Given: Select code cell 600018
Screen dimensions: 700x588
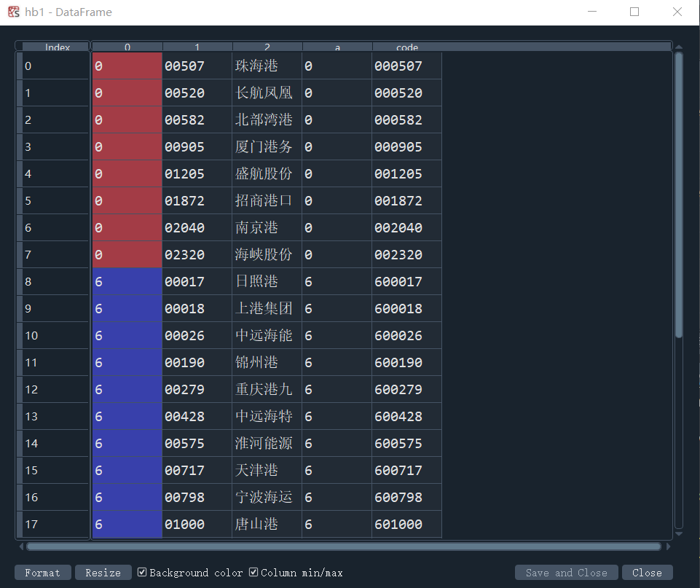Looking at the screenshot, I should pyautogui.click(x=406, y=308).
